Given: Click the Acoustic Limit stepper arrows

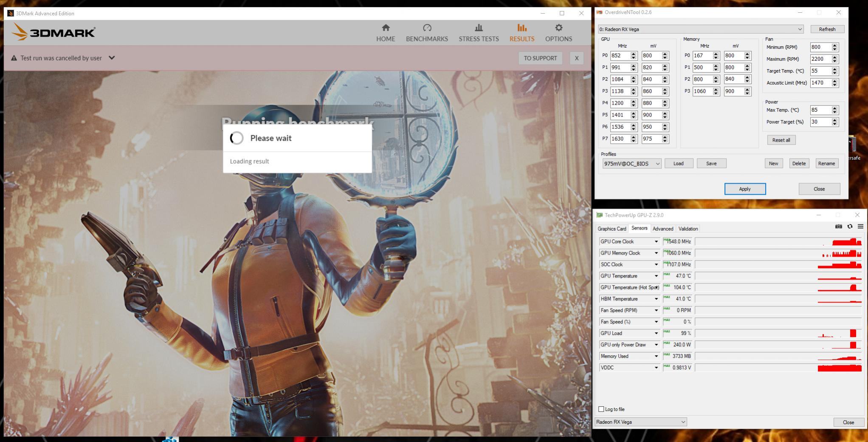Looking at the screenshot, I should click(x=835, y=83).
